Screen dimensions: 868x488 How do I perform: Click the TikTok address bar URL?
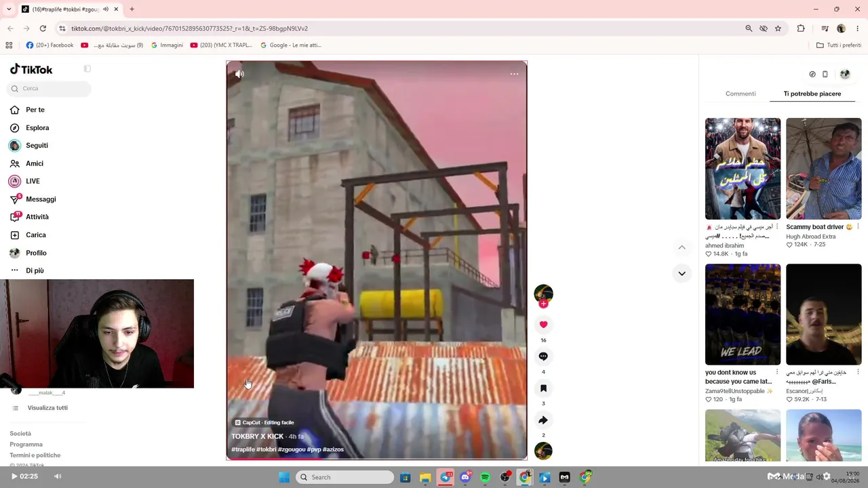pyautogui.click(x=190, y=28)
